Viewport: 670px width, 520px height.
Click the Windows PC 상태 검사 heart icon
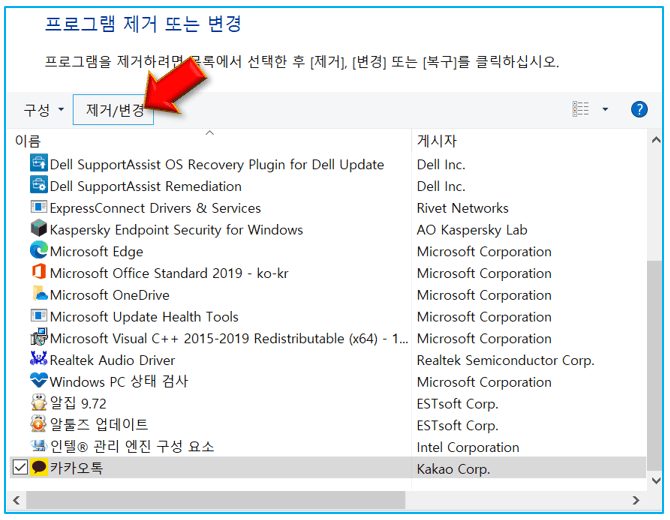pos(38,380)
